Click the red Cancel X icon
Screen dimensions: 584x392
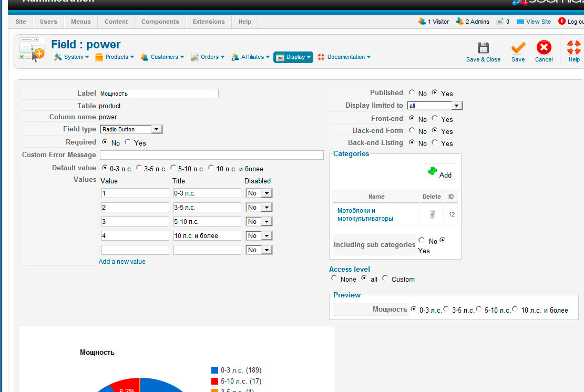[x=544, y=48]
